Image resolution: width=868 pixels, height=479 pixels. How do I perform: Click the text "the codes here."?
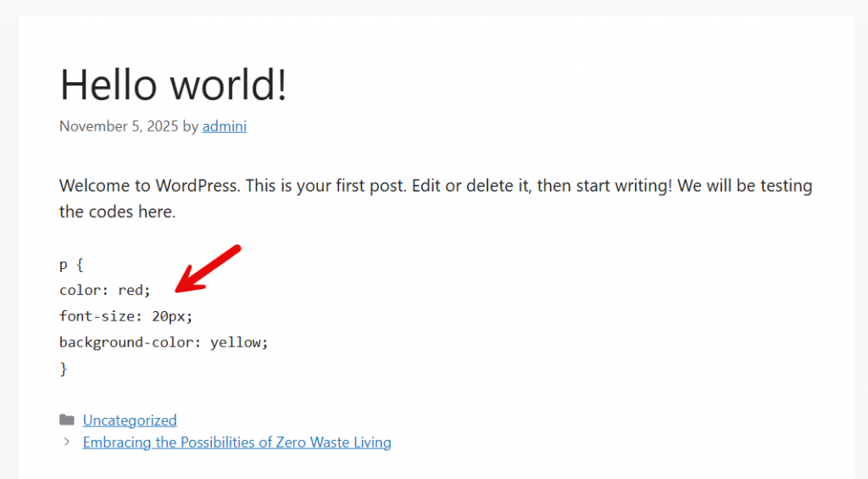click(118, 212)
